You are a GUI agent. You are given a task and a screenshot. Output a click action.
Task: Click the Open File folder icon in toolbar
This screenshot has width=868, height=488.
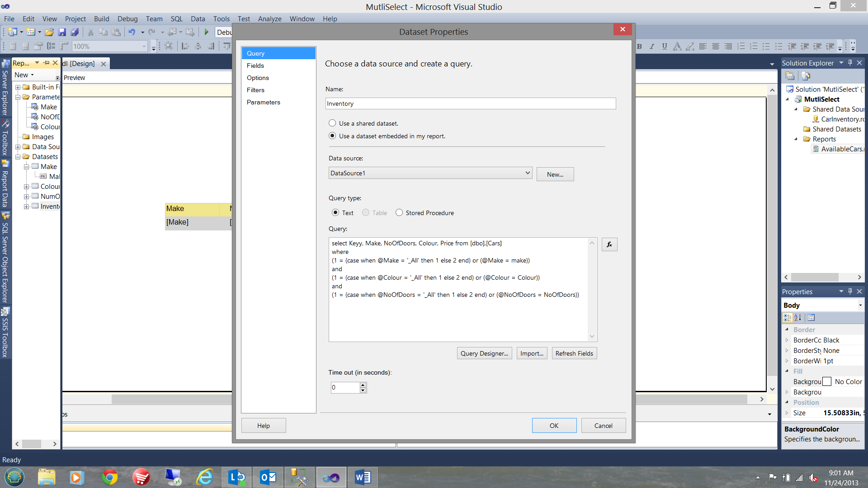(49, 32)
